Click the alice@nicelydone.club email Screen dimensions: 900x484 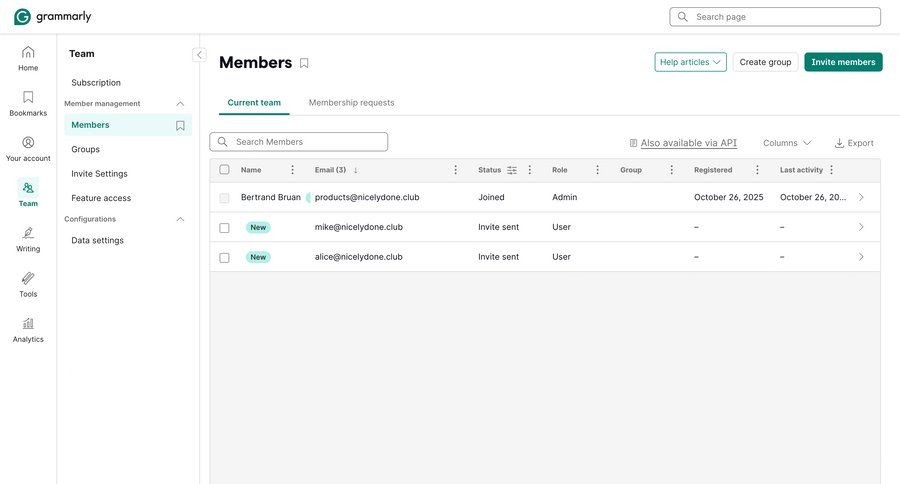359,257
